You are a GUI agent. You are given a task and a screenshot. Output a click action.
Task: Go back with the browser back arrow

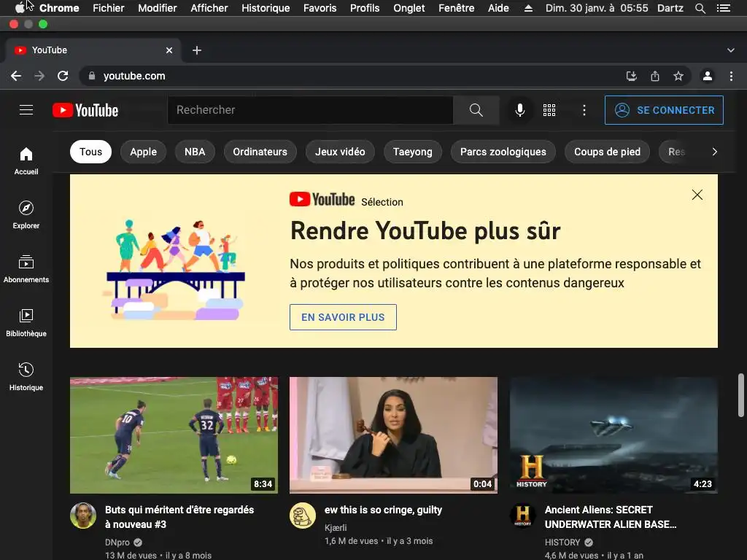(x=16, y=76)
